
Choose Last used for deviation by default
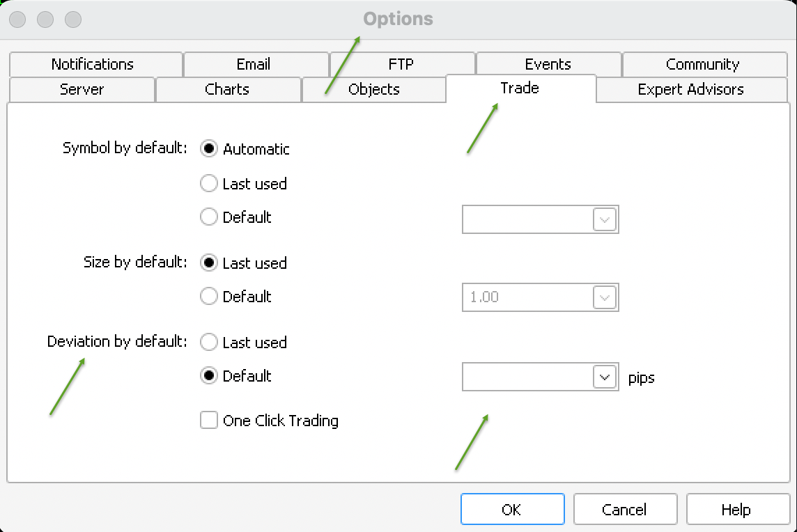tap(209, 342)
